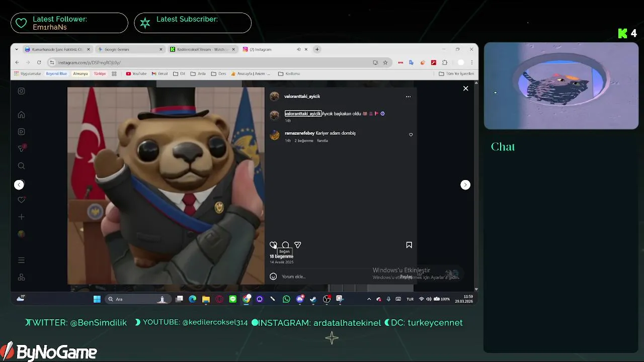Save the post with bookmark icon

click(x=409, y=245)
